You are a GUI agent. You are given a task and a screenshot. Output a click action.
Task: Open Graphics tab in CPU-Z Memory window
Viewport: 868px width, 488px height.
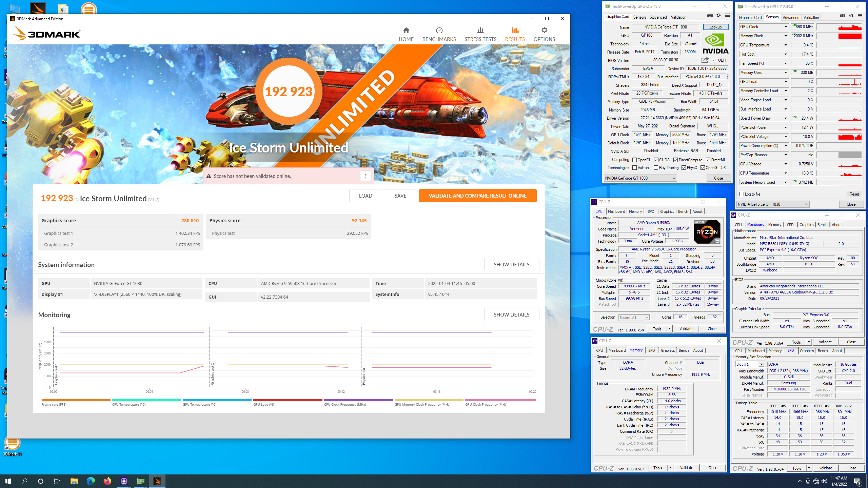click(x=668, y=350)
